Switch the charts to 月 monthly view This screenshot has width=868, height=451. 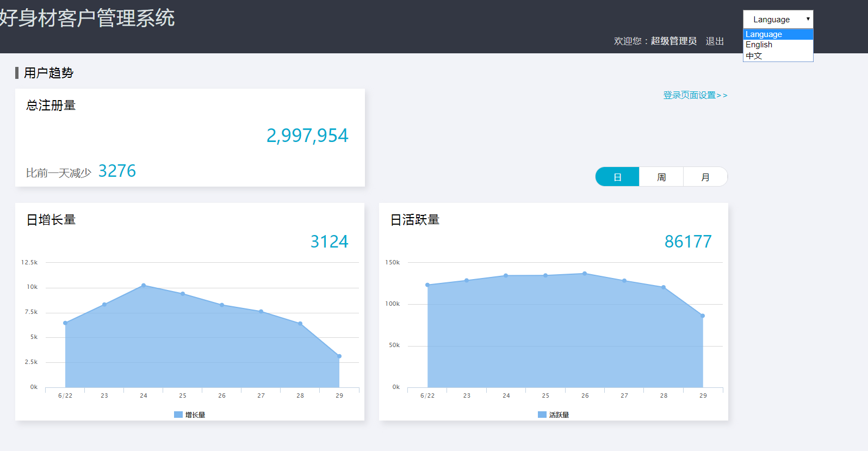tap(705, 177)
